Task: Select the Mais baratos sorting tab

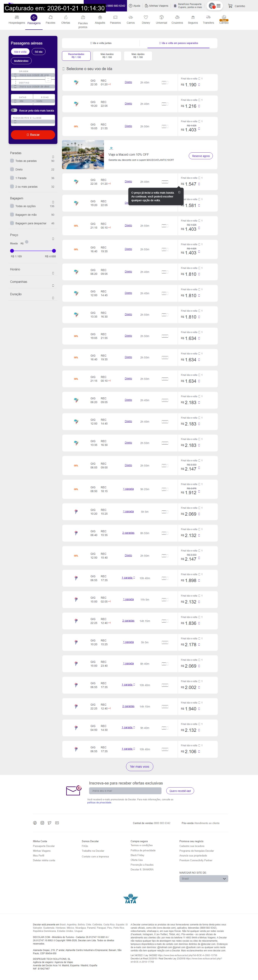Action: (107, 56)
